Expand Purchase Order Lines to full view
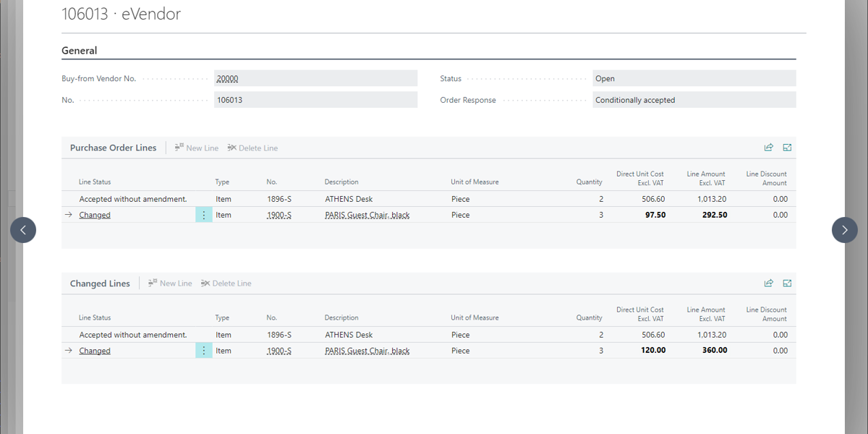868x434 pixels. pos(788,148)
